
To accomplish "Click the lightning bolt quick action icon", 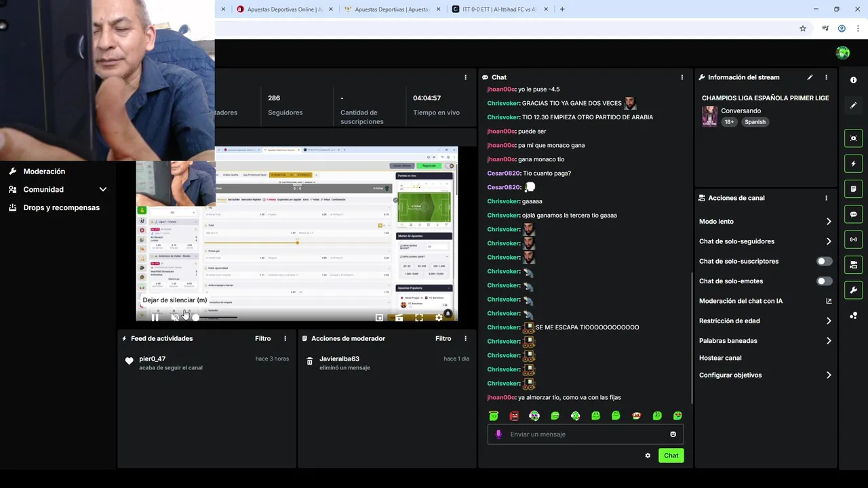I will [853, 163].
